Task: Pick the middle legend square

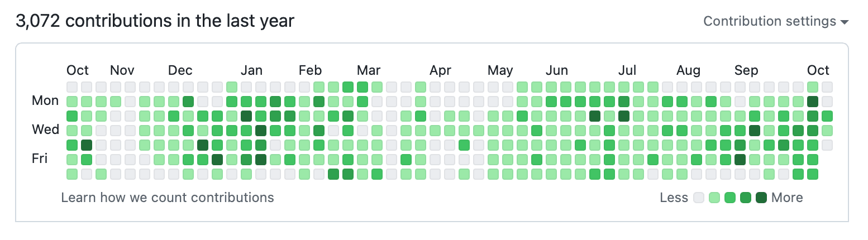Action: point(729,198)
